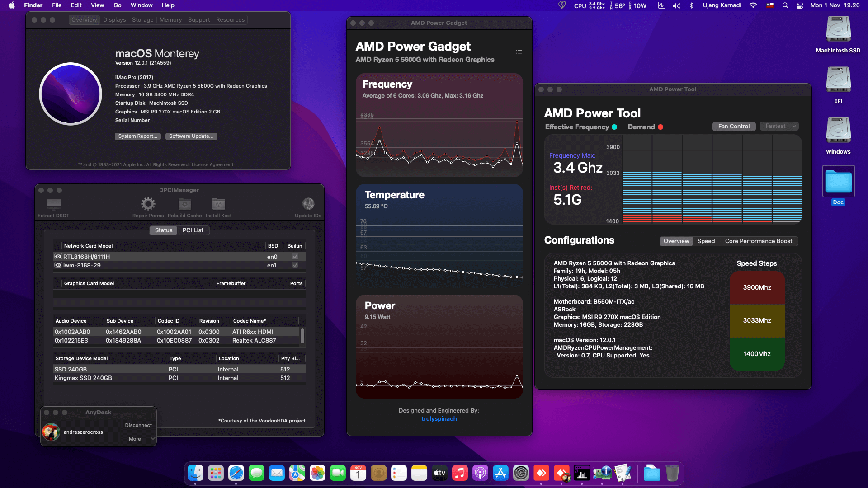The image size is (868, 488).
Task: Click 1400Mhz green speed step
Action: point(757,354)
